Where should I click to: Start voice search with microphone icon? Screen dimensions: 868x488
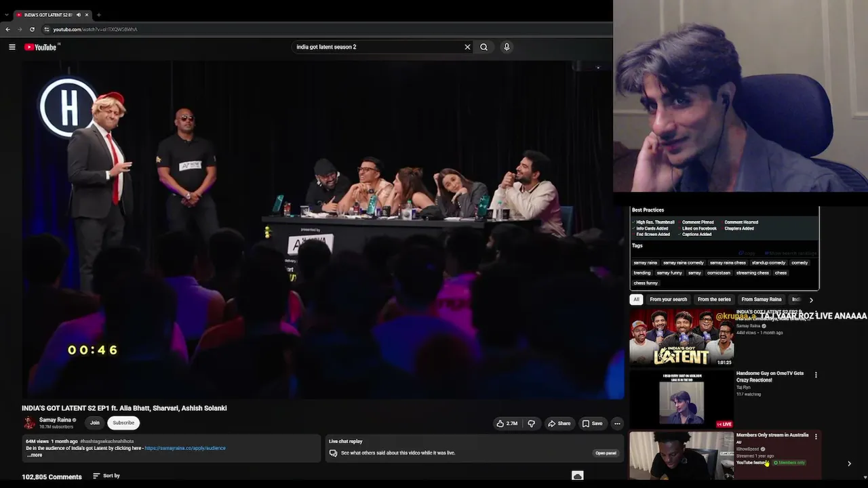[x=507, y=47]
